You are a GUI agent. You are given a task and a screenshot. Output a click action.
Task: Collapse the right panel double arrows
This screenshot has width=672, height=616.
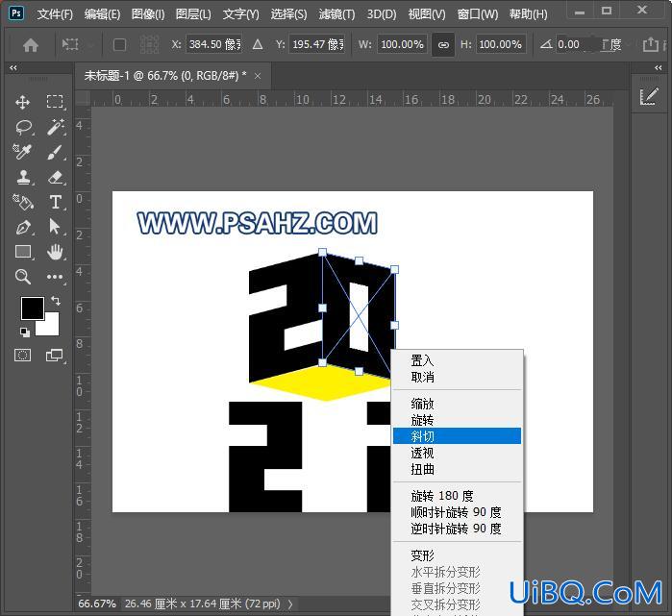click(x=659, y=67)
